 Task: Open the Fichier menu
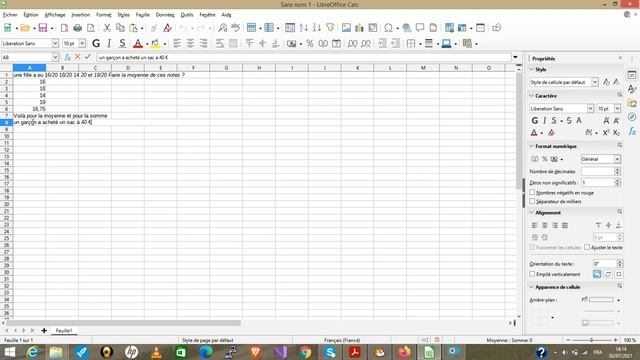coord(10,15)
